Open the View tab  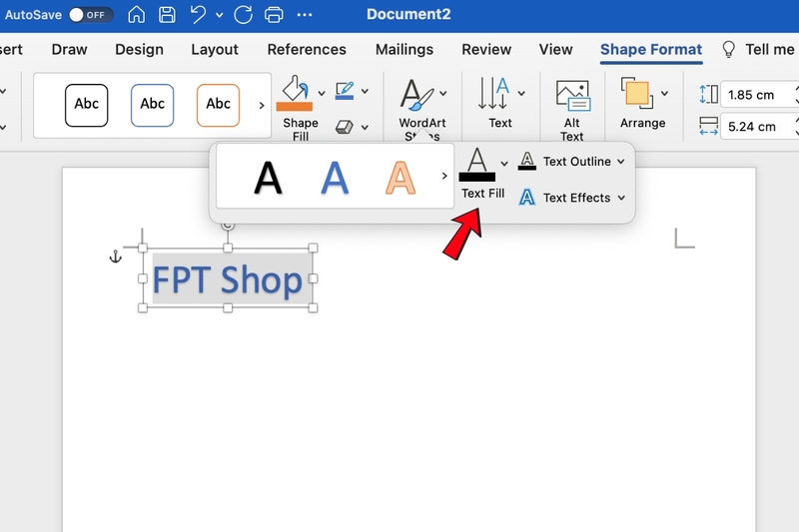click(556, 49)
